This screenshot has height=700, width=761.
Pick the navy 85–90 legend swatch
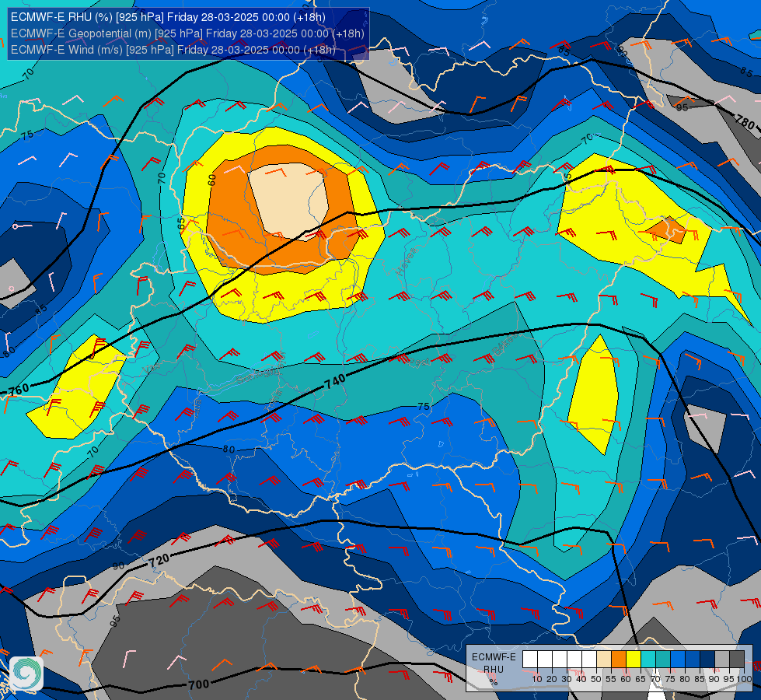[707, 660]
